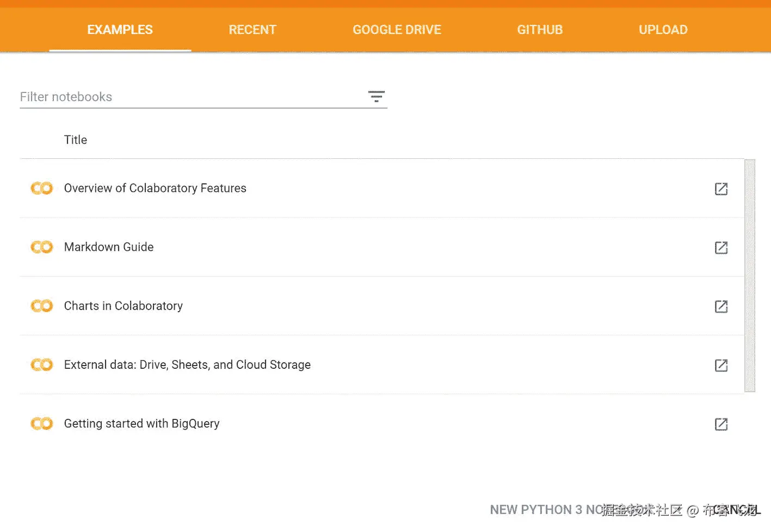Click Colab logo next to Markdown Guide

(42, 247)
